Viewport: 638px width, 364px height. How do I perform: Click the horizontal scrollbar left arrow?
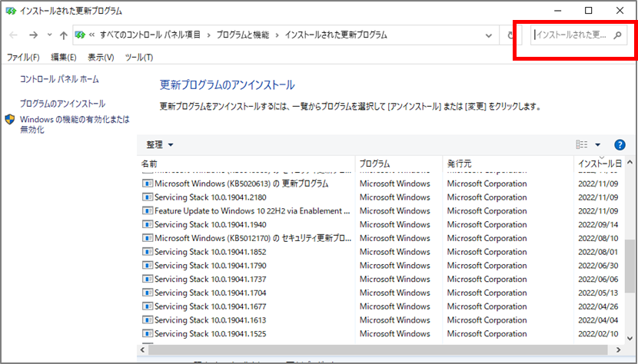tap(142, 349)
